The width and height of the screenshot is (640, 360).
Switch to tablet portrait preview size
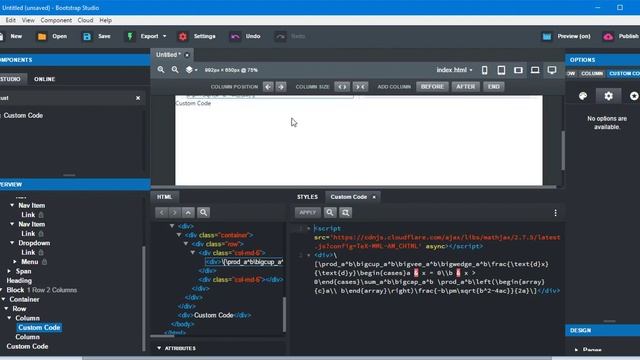(x=501, y=70)
